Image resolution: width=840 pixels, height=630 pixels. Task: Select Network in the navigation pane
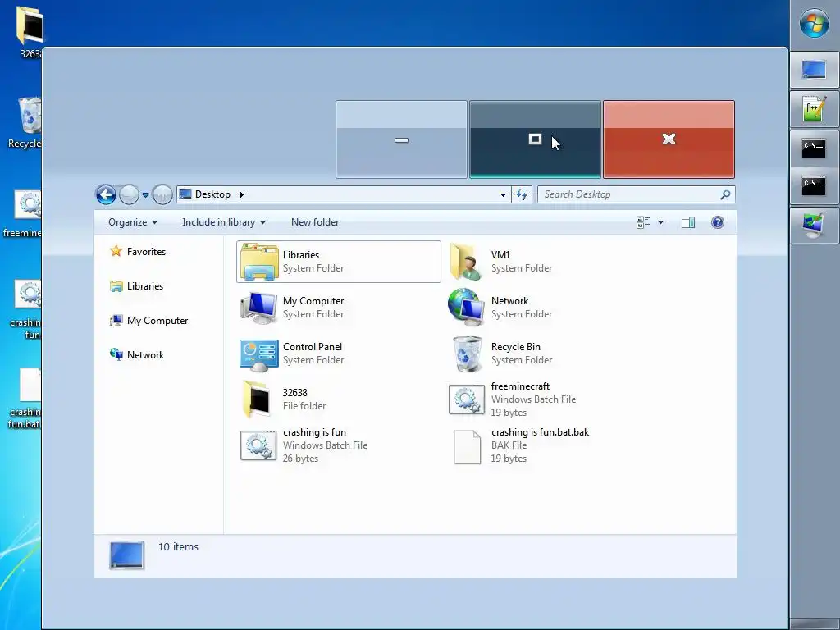pyautogui.click(x=137, y=354)
